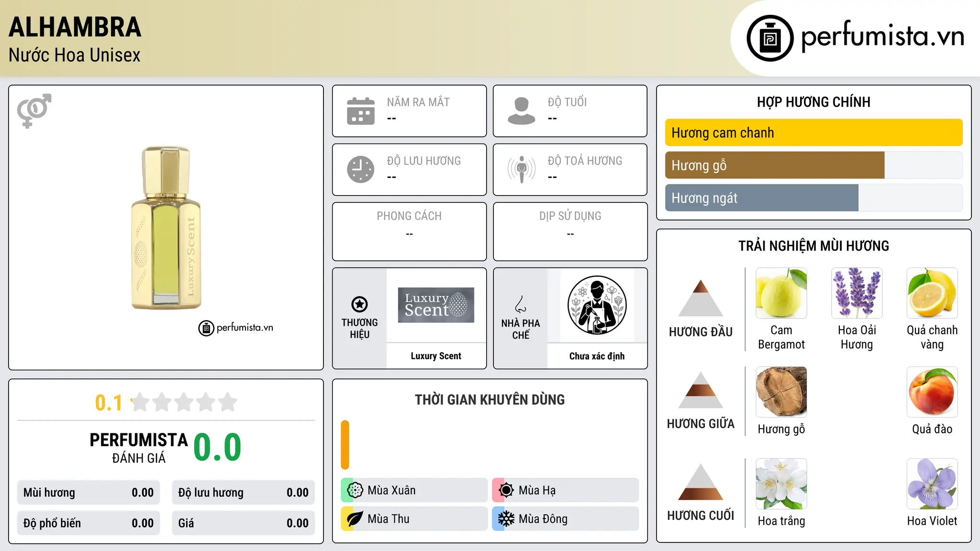Click the Hương giữa pyramid icon

[701, 390]
